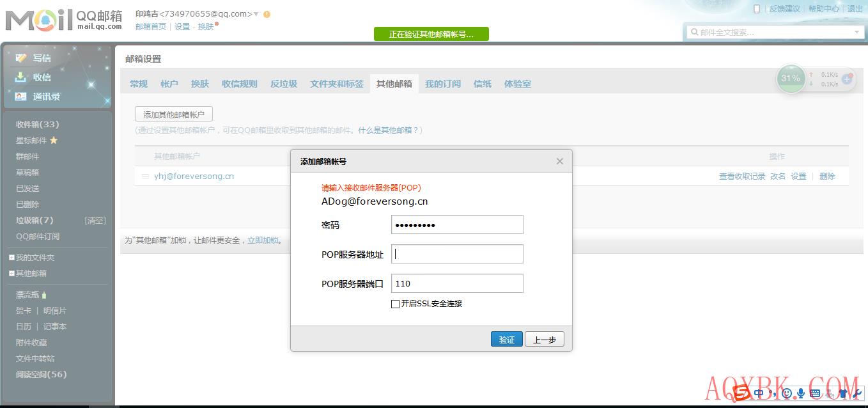Enable the 开启SSL安全连接 checkbox
The height and width of the screenshot is (408, 868).
(x=395, y=304)
